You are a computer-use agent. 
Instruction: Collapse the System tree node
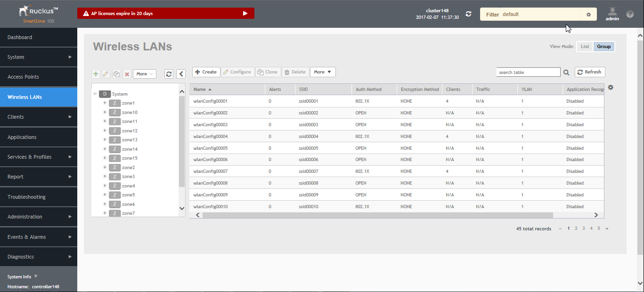(95, 94)
